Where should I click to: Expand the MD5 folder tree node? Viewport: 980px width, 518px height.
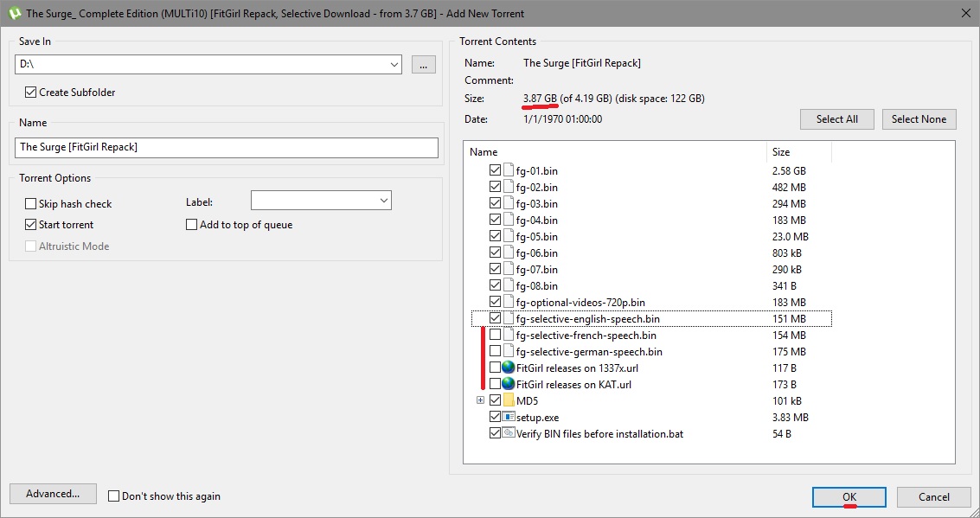tap(480, 400)
